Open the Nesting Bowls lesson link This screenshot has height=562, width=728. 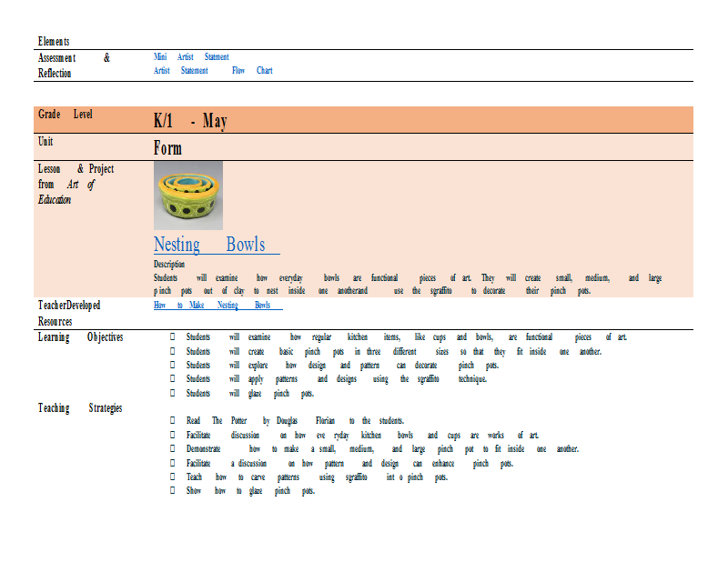[217, 245]
